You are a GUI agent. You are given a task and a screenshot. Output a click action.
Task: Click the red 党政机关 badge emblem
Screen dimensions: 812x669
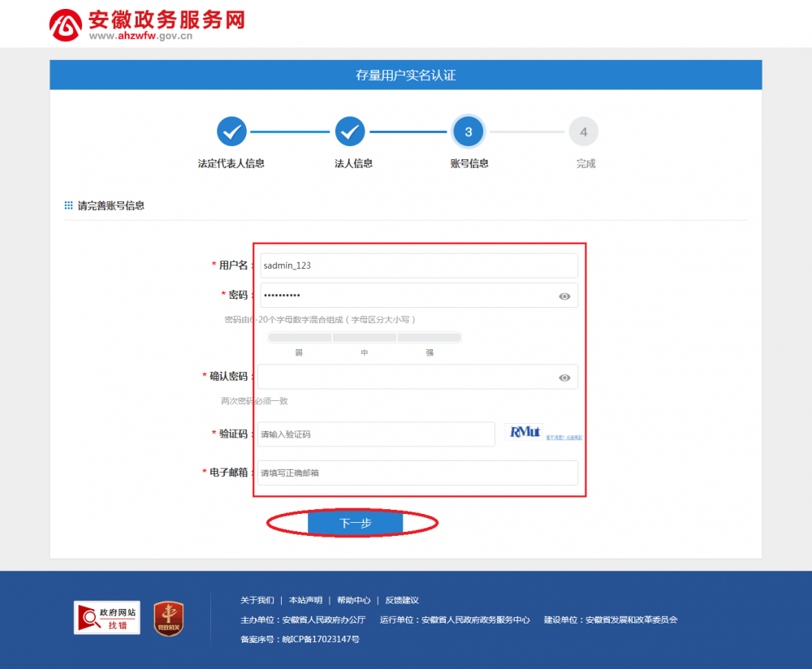[x=168, y=619]
